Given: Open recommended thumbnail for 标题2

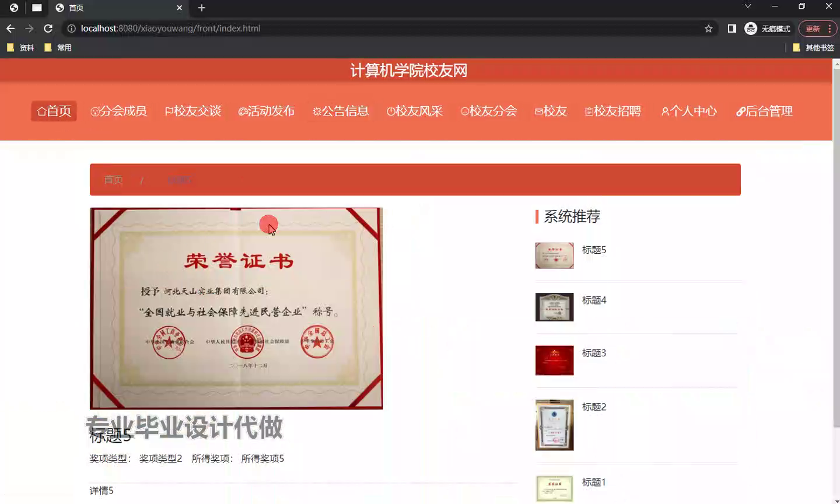Looking at the screenshot, I should click(x=554, y=425).
